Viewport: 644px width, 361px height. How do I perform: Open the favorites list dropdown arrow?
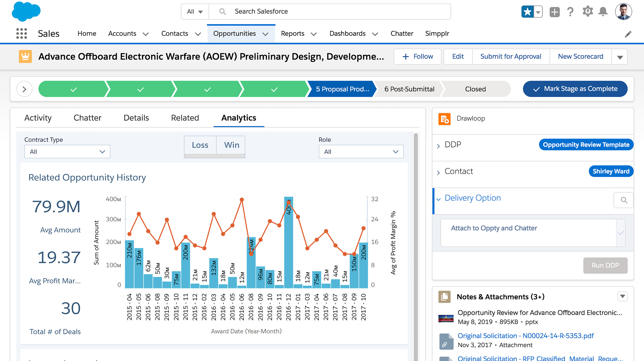[x=538, y=12]
